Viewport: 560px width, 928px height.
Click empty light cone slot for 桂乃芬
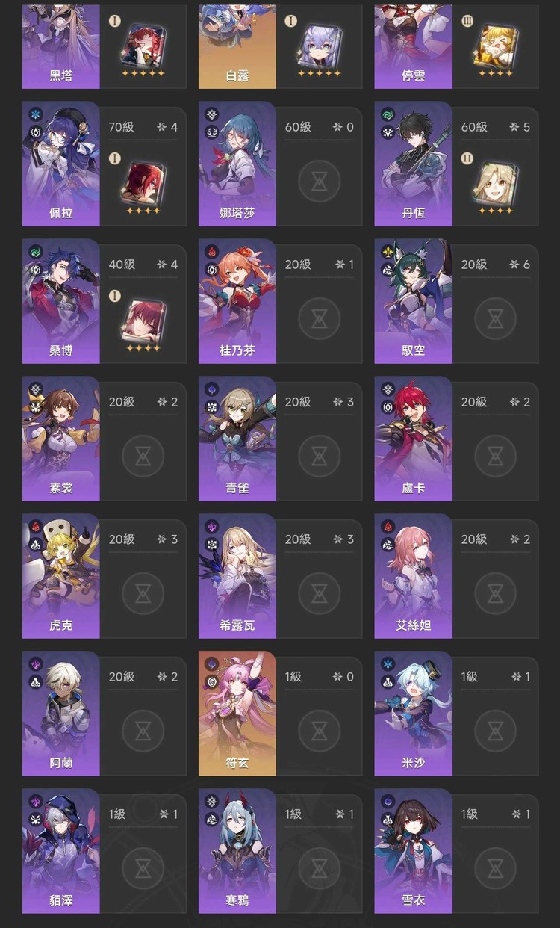coord(319,318)
